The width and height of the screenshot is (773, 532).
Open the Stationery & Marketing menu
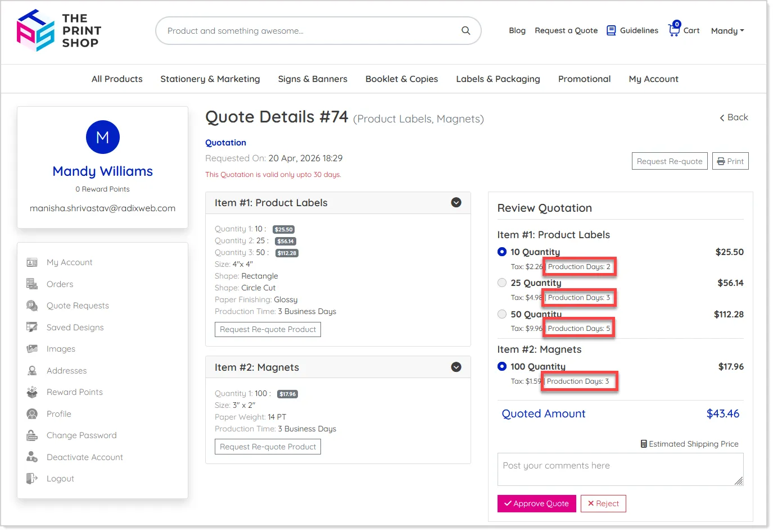point(210,79)
